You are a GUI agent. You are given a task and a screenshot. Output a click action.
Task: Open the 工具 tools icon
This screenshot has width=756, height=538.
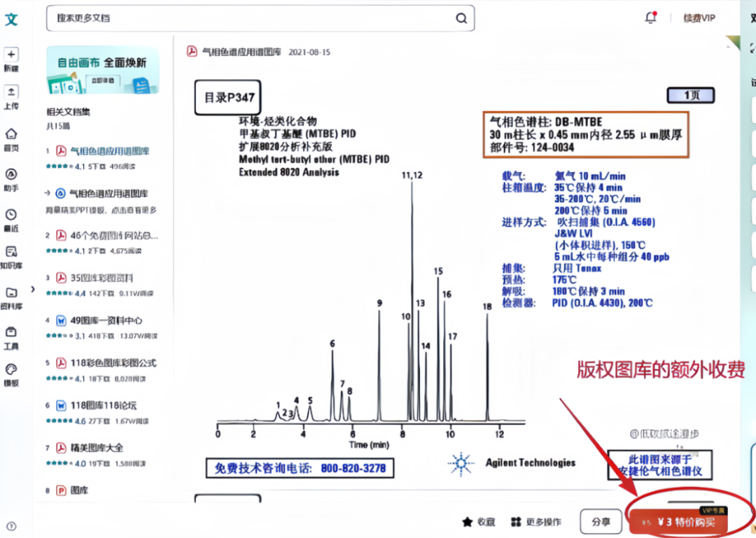(x=11, y=332)
